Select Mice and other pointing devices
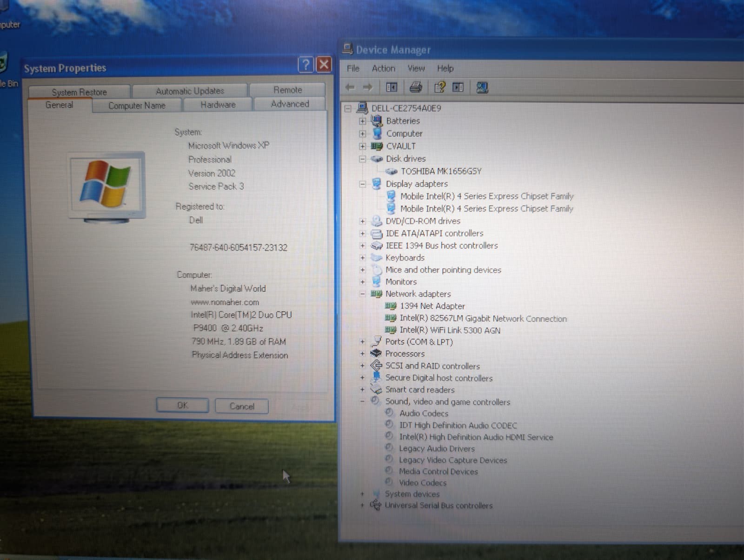Image resolution: width=744 pixels, height=560 pixels. [443, 270]
